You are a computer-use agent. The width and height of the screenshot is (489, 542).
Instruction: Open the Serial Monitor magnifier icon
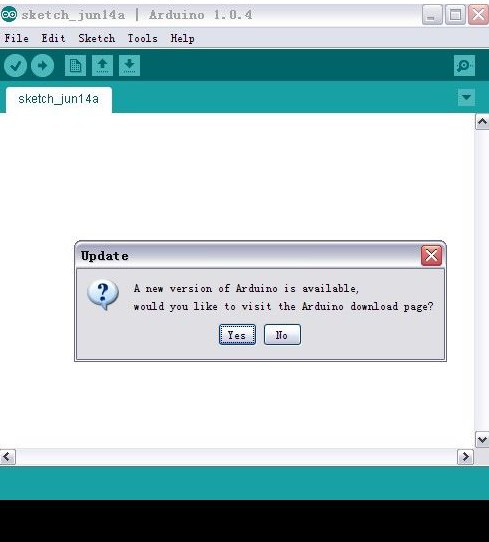464,65
